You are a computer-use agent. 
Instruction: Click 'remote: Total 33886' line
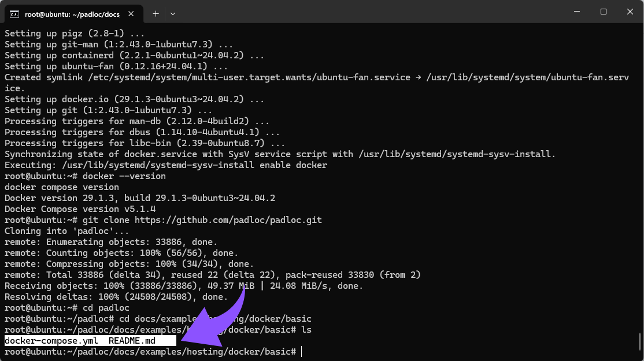coord(213,276)
